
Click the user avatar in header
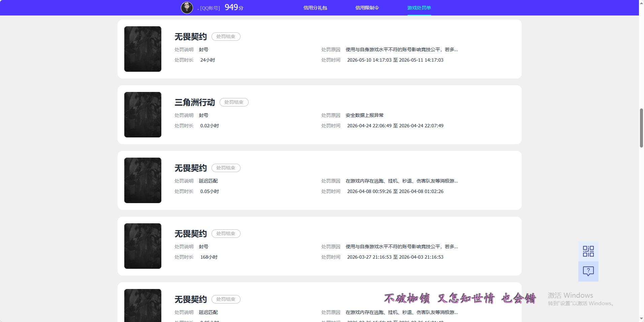point(187,7)
